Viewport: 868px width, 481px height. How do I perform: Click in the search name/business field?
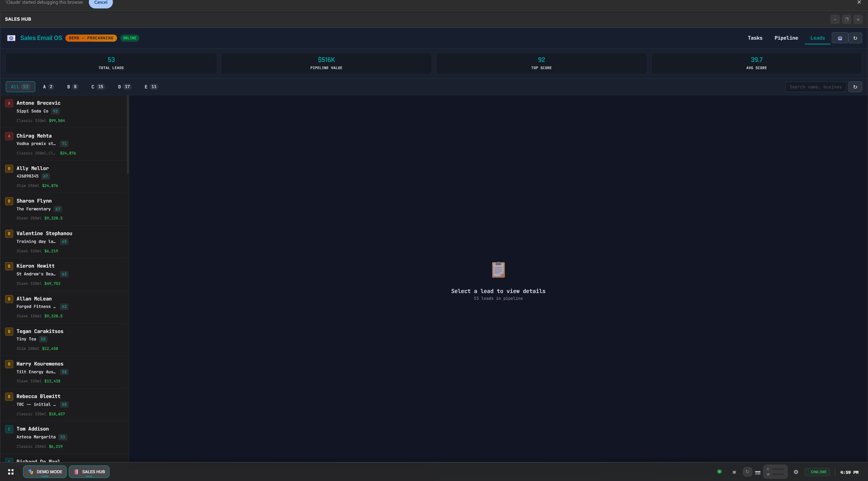[815, 87]
